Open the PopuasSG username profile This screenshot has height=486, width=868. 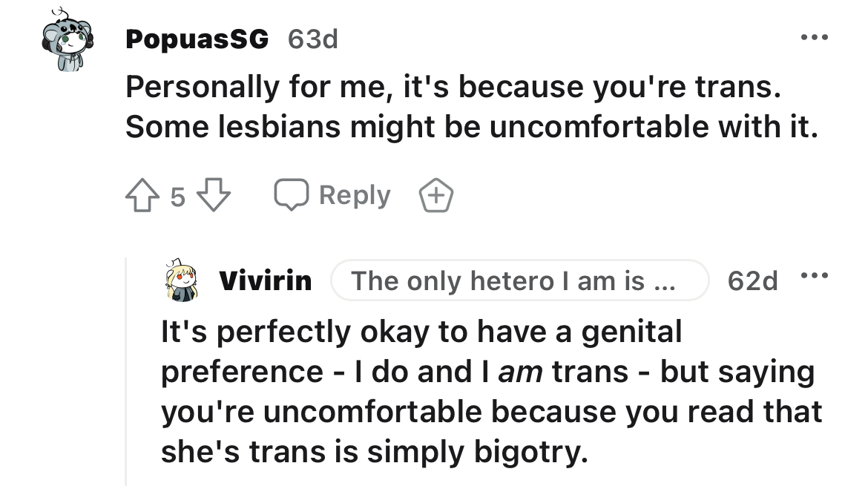[197, 39]
